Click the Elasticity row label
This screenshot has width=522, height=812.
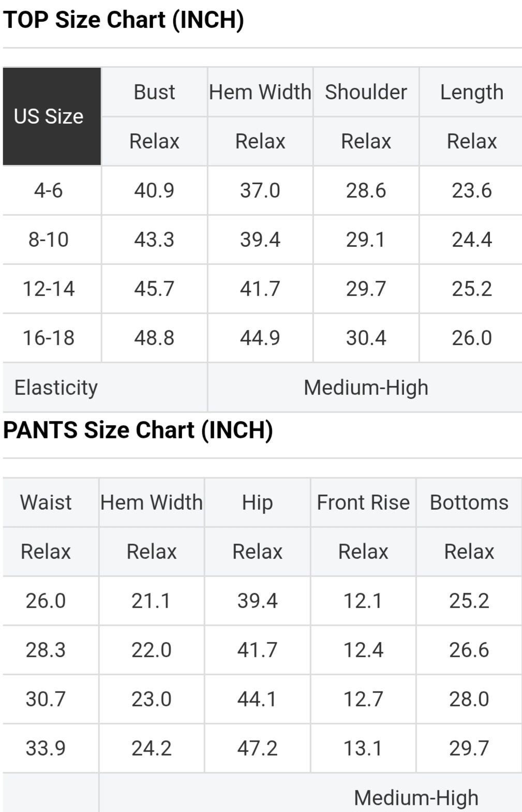[x=56, y=387]
